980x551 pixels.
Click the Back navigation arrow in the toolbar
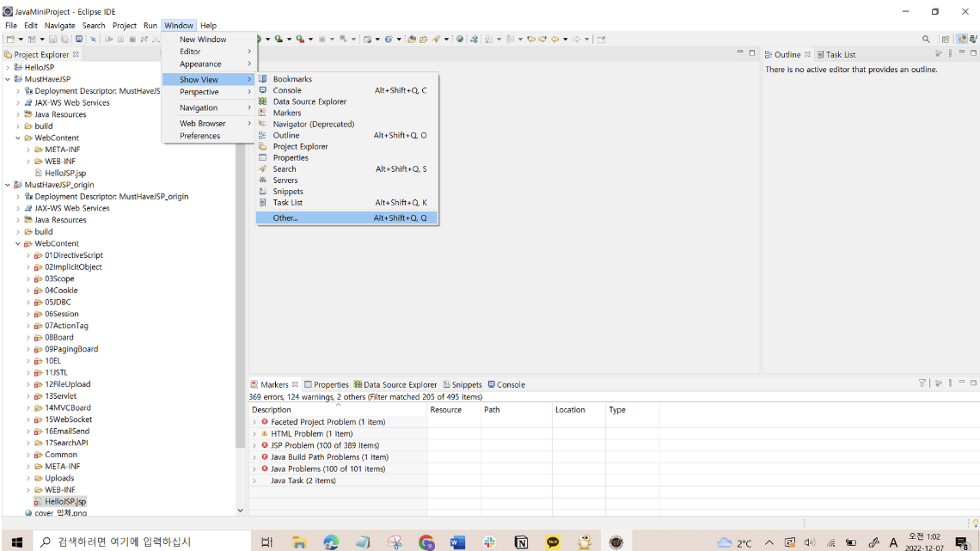554,39
